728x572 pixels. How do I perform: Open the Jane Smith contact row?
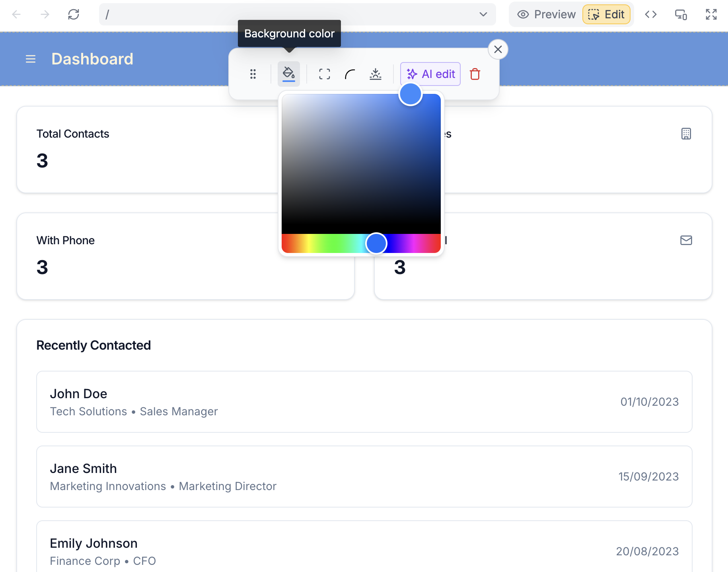[364, 477]
